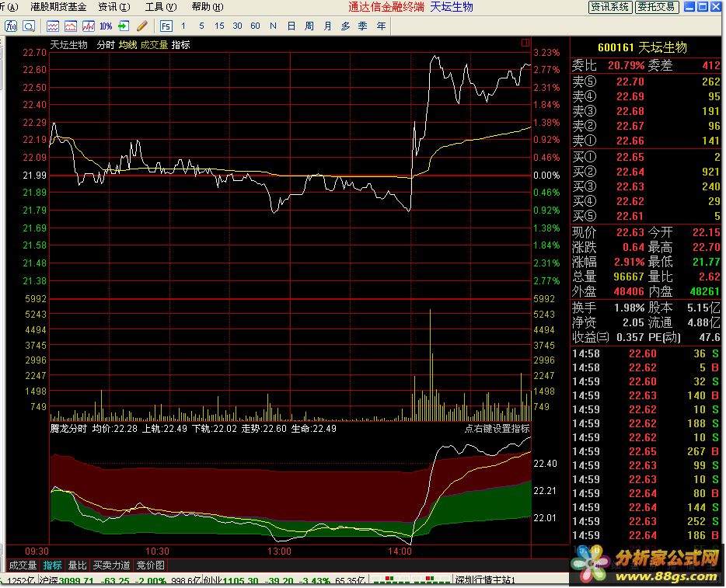Select the 买卖力道 bottom tab

[112, 565]
